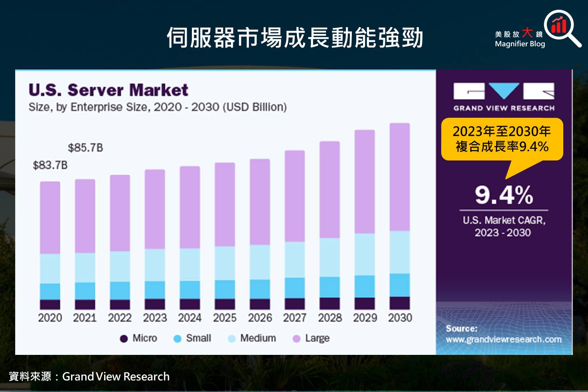This screenshot has height=392, width=588.
Task: Click the $85.7B value label
Action: click(x=85, y=148)
